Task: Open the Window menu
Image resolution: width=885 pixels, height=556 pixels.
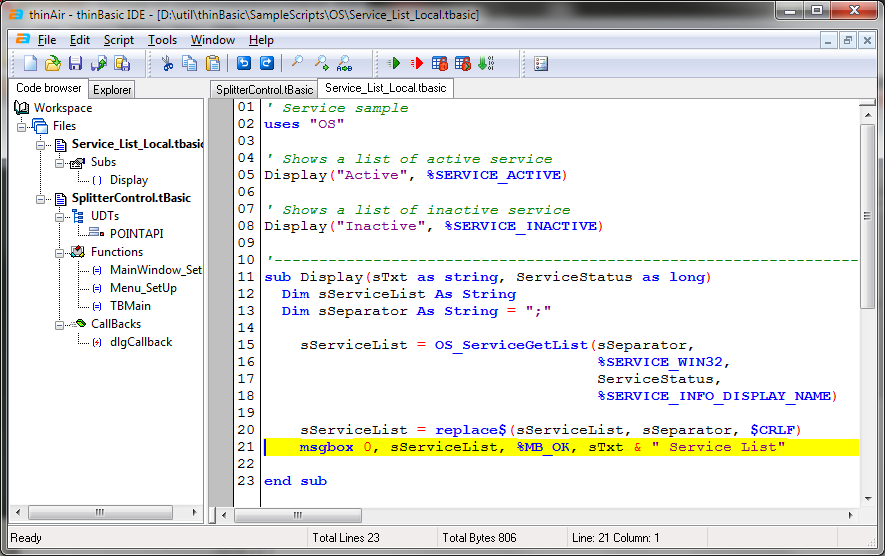Action: click(x=212, y=40)
